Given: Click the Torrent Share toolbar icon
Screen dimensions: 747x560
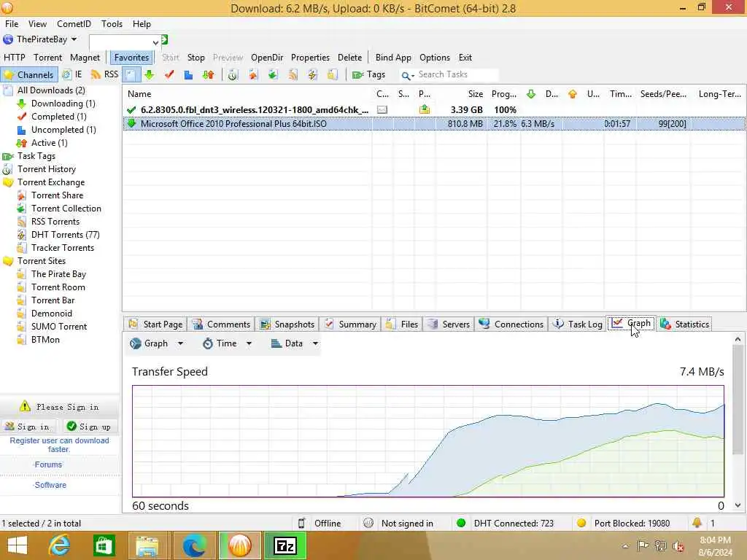Looking at the screenshot, I should (253, 75).
